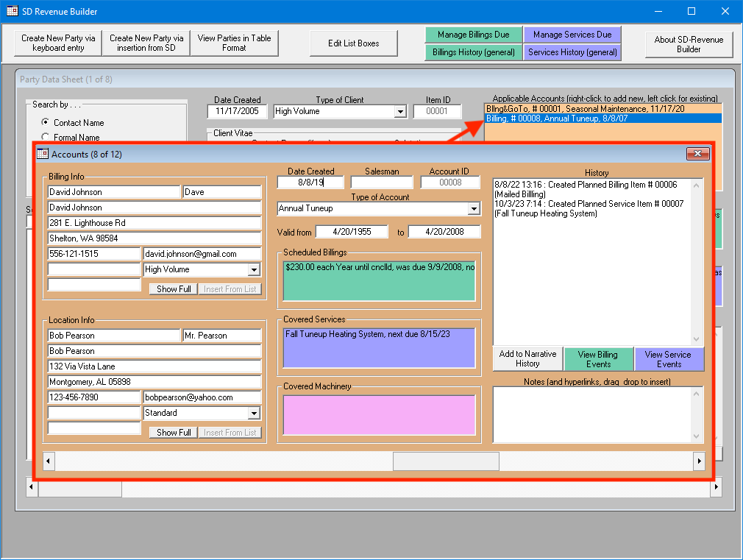Viewport: 743px width, 560px height.
Task: Open Billings History (general)
Action: [473, 52]
